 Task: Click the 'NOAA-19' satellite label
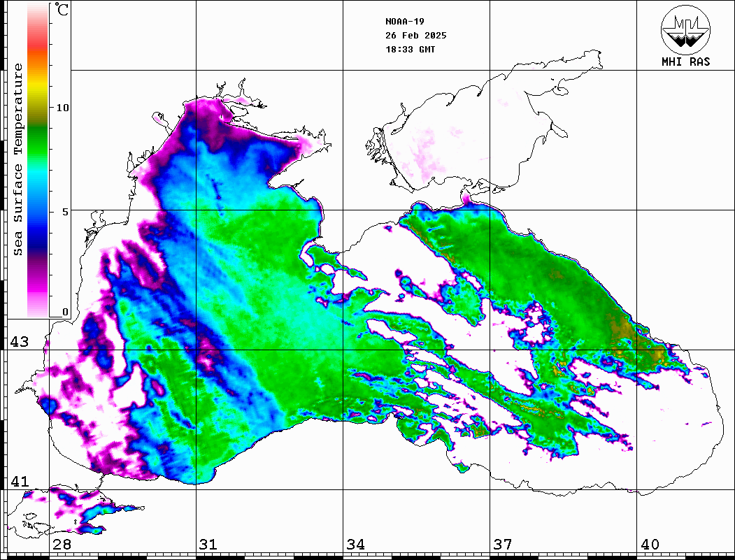(405, 22)
